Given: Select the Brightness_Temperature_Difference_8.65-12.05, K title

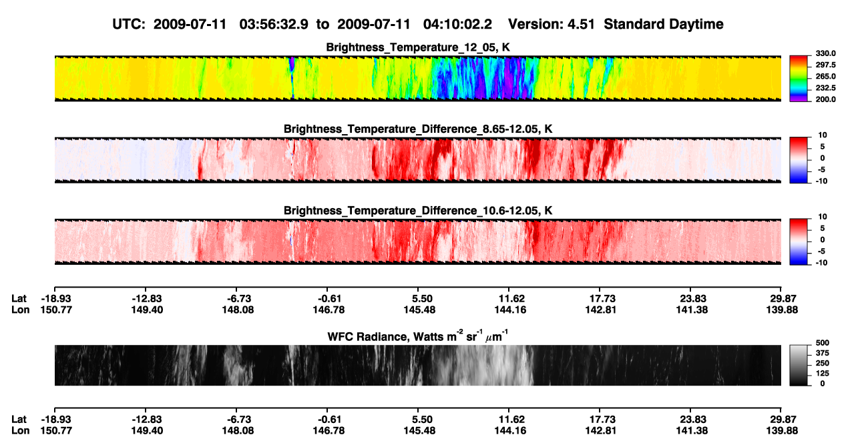Looking at the screenshot, I should click(x=419, y=129).
